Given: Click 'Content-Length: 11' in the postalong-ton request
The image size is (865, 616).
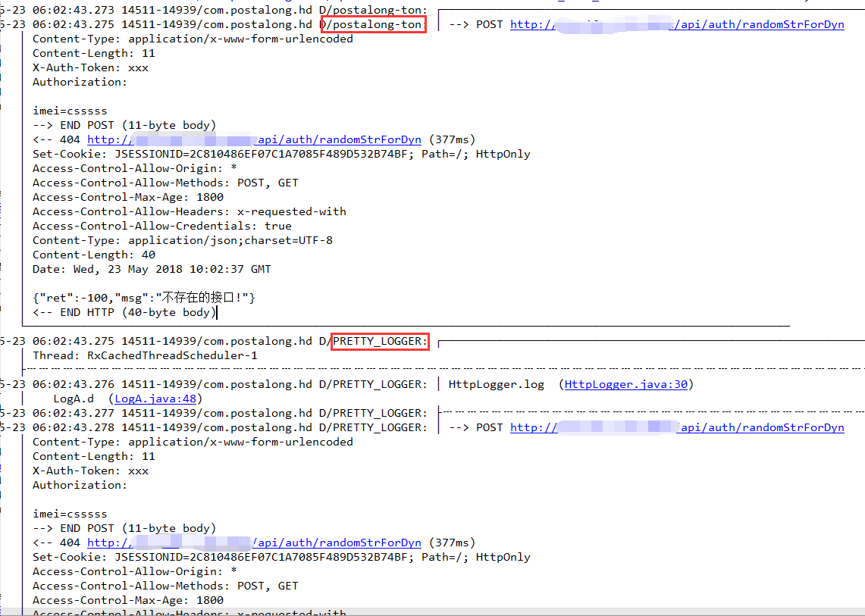Looking at the screenshot, I should (x=94, y=54).
